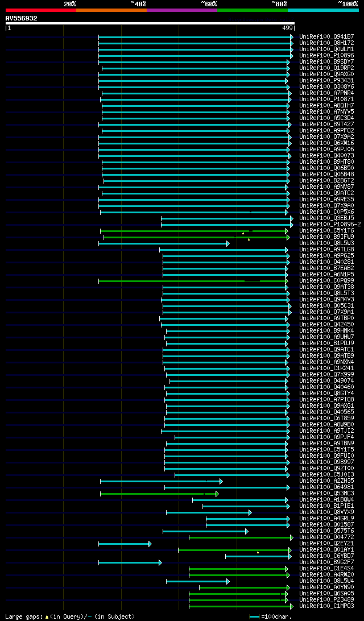The height and width of the screenshot is (621, 364).
Task: Select label UniRef100_A9TLG8
Action: pos(327,250)
